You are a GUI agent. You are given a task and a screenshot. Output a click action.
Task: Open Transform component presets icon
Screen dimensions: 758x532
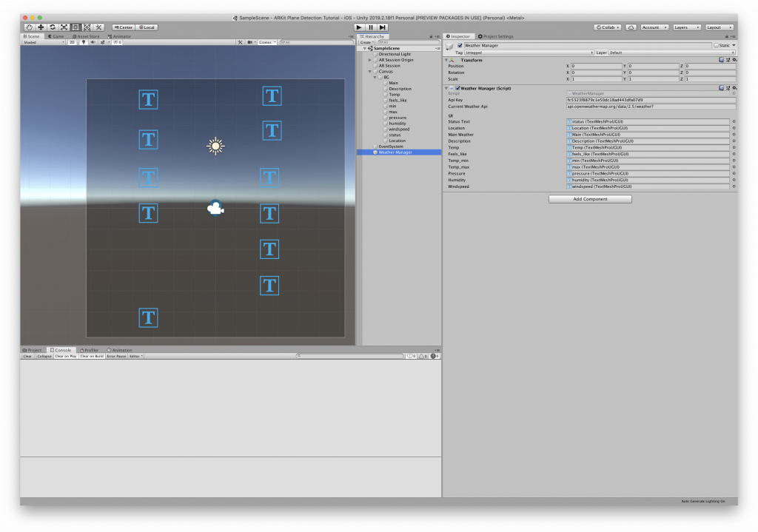pos(728,60)
